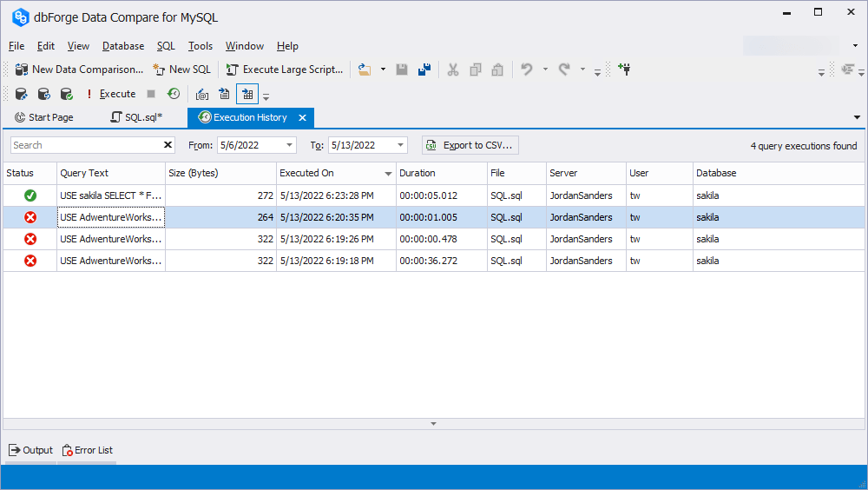
Task: Open the Edit menu
Action: pyautogui.click(x=46, y=46)
